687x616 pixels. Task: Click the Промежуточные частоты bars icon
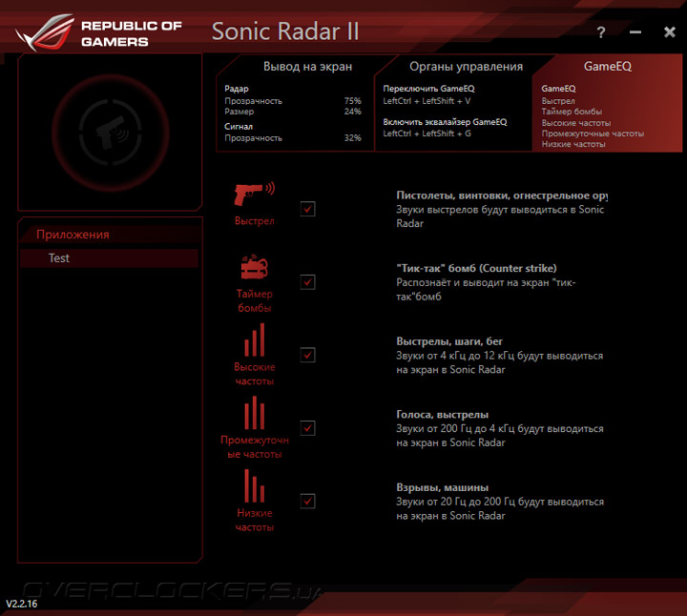tap(255, 413)
